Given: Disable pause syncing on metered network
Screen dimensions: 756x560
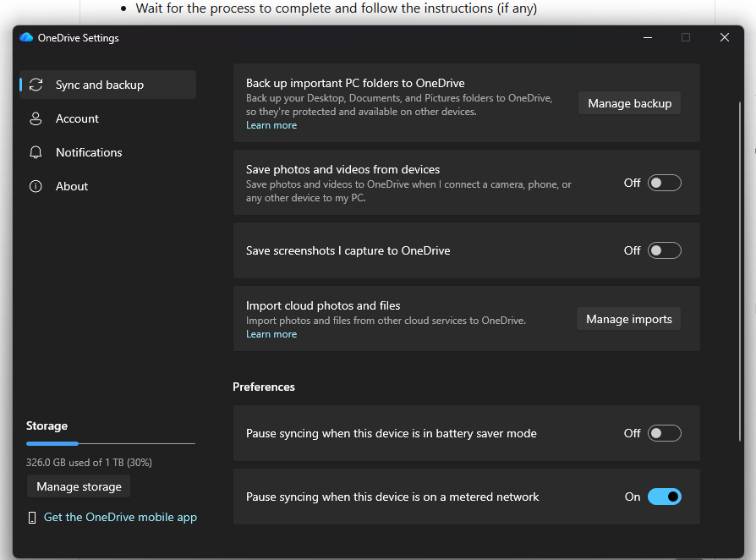Looking at the screenshot, I should click(664, 497).
